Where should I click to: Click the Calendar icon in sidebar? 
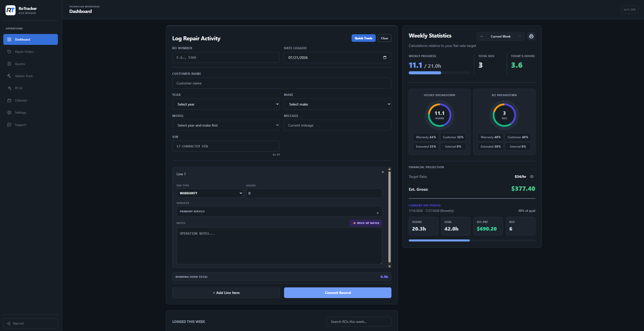pos(9,100)
